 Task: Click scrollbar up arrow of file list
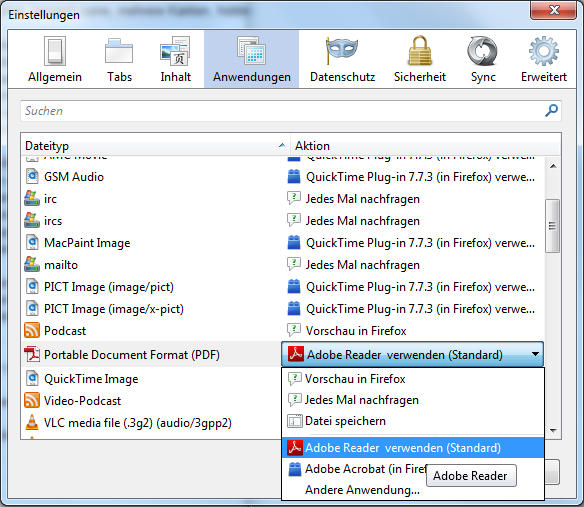[553, 166]
